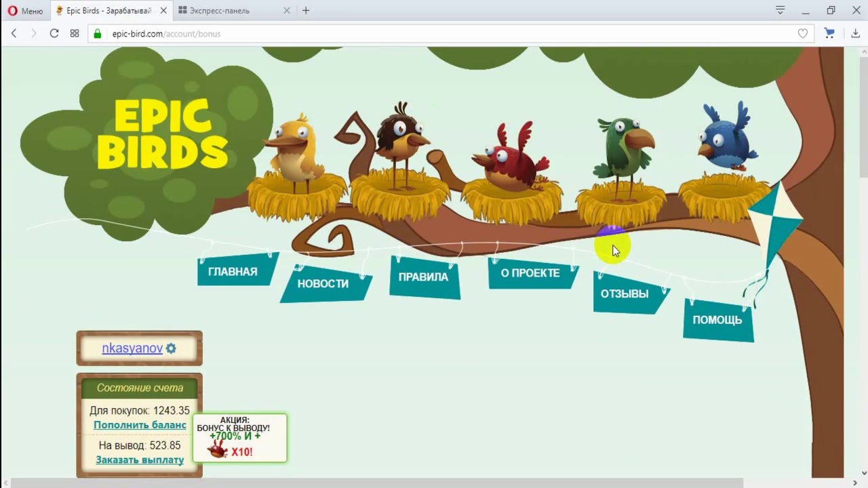Click the На вывод: 523.85 balance text

pyautogui.click(x=140, y=445)
